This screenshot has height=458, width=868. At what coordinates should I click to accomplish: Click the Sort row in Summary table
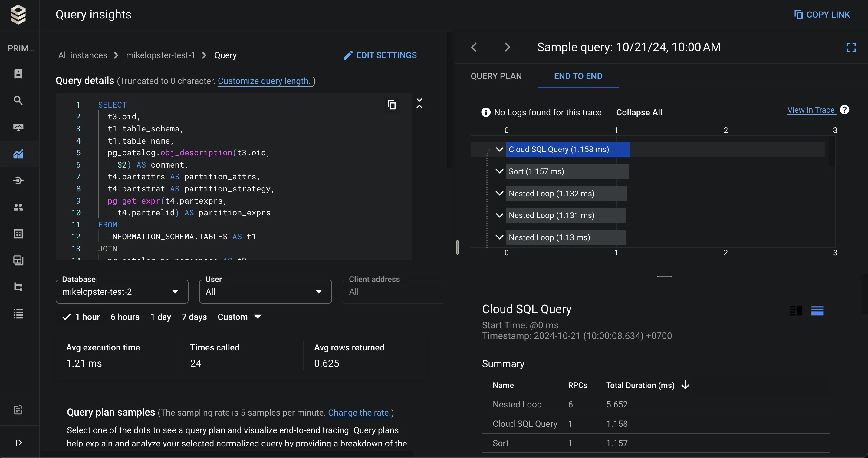656,443
